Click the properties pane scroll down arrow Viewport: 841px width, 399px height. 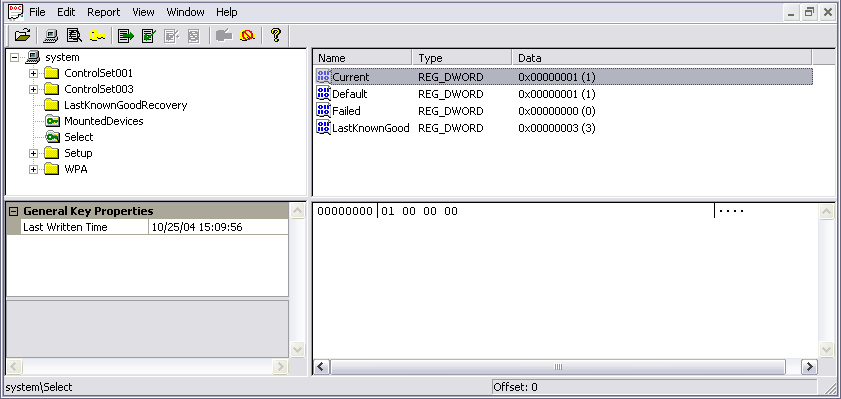coord(297,349)
